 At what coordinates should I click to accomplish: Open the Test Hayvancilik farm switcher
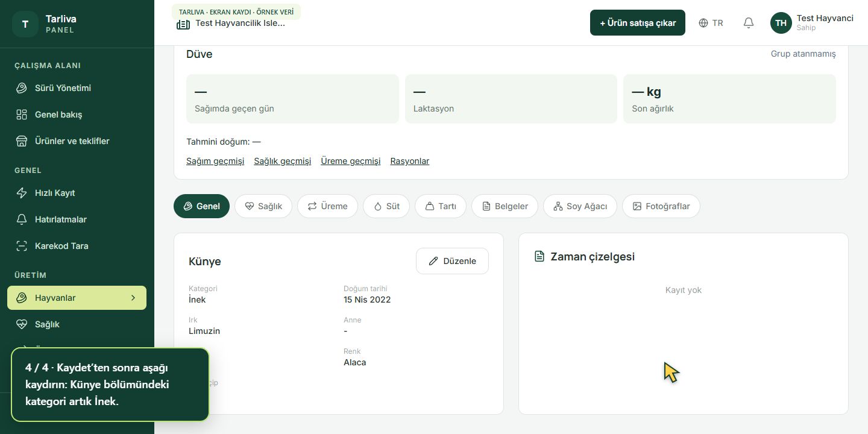point(231,24)
